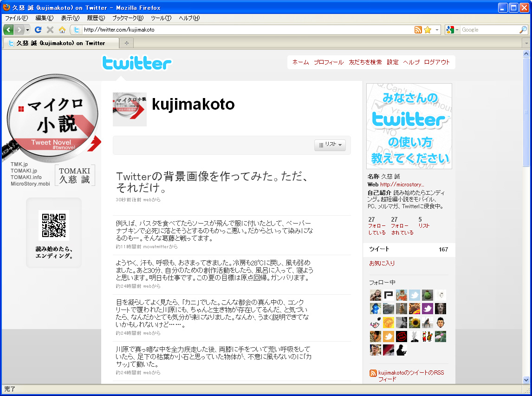The height and width of the screenshot is (396, 532).
Task: Click the みなさんのtwitterの使い方 banner image
Action: 409,126
